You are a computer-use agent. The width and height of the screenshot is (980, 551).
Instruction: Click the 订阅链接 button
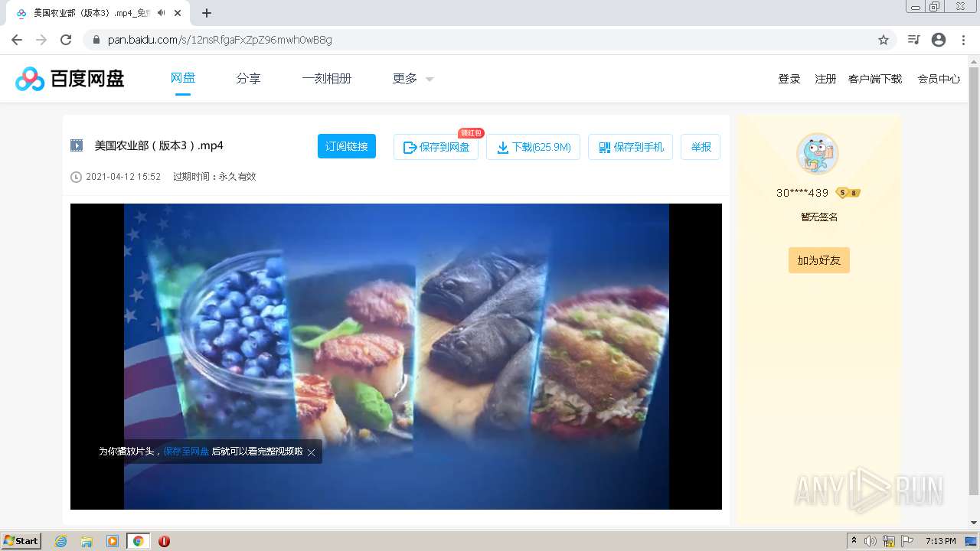(347, 146)
